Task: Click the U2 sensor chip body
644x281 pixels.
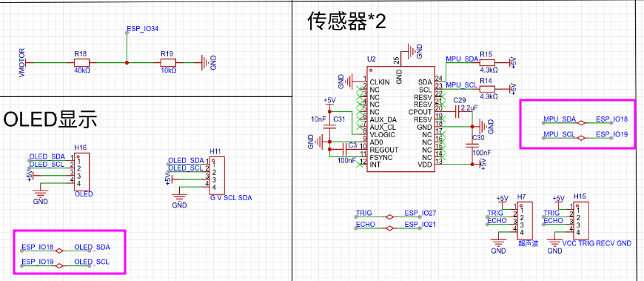Action: (x=400, y=119)
